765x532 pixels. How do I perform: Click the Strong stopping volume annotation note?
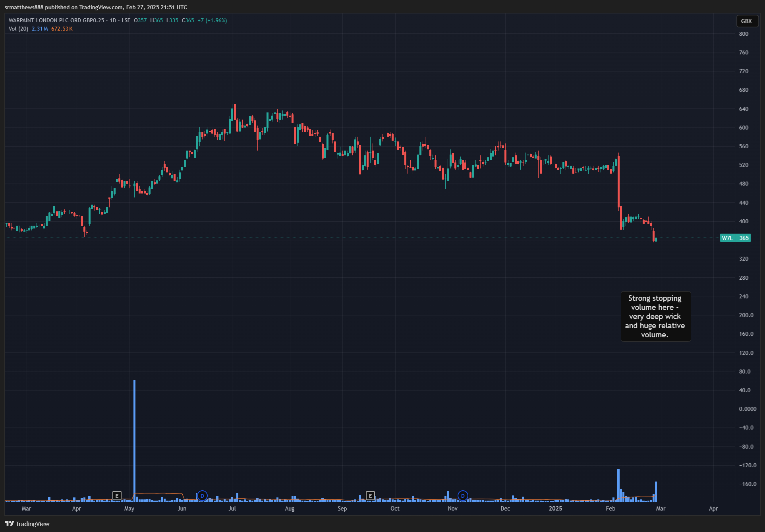[655, 316]
